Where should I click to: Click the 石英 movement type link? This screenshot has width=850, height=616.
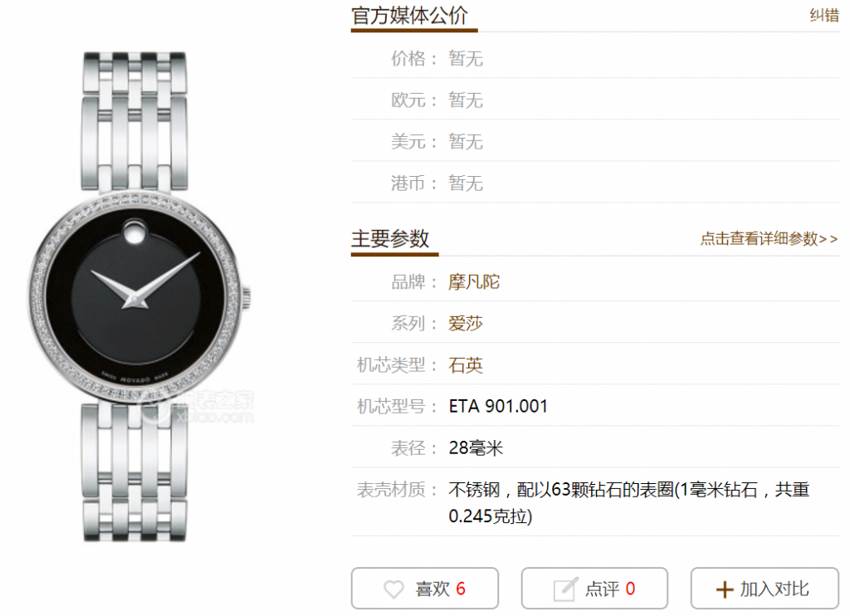(465, 365)
